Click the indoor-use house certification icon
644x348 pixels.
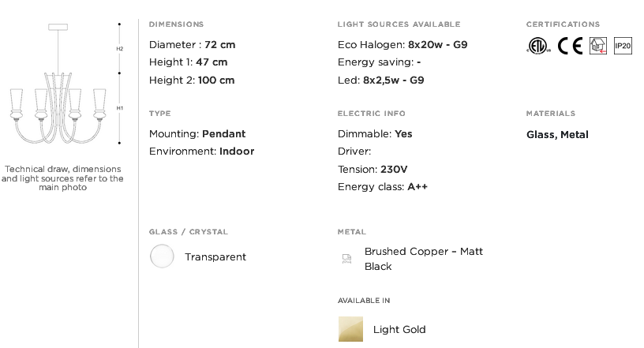click(598, 46)
